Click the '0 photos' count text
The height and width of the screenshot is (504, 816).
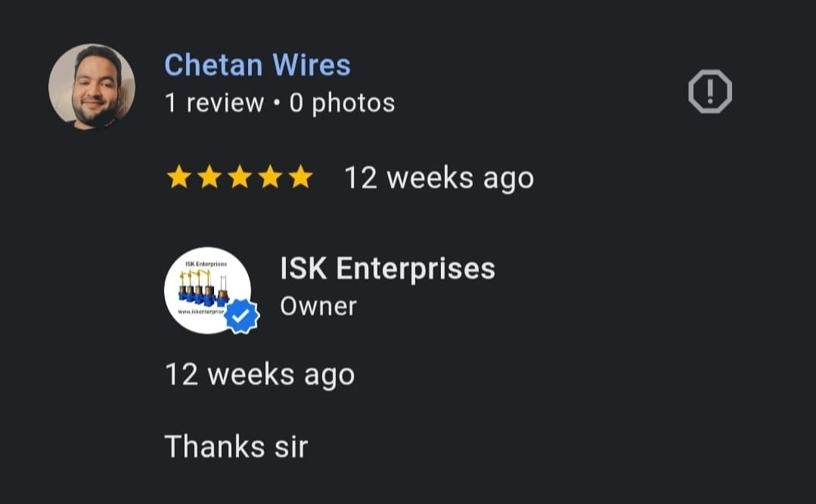point(342,103)
